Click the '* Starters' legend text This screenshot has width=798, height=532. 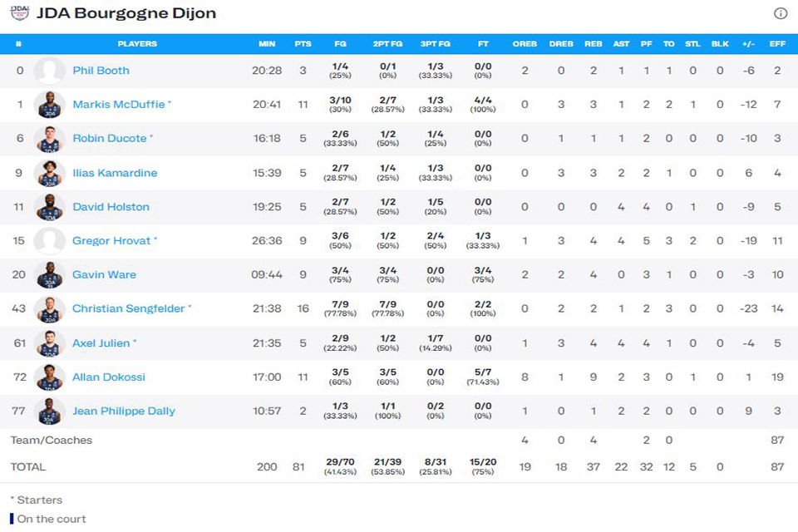(x=36, y=500)
